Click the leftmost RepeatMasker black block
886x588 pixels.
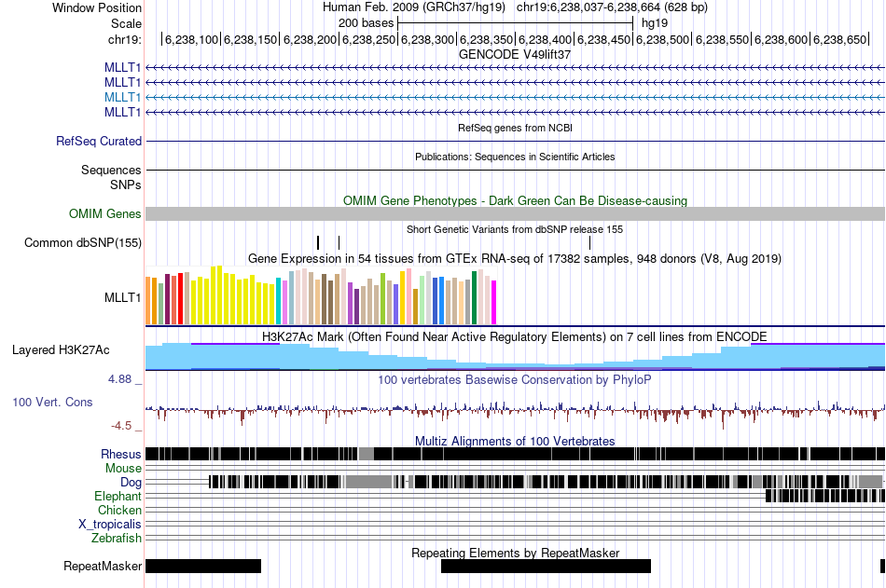click(203, 566)
